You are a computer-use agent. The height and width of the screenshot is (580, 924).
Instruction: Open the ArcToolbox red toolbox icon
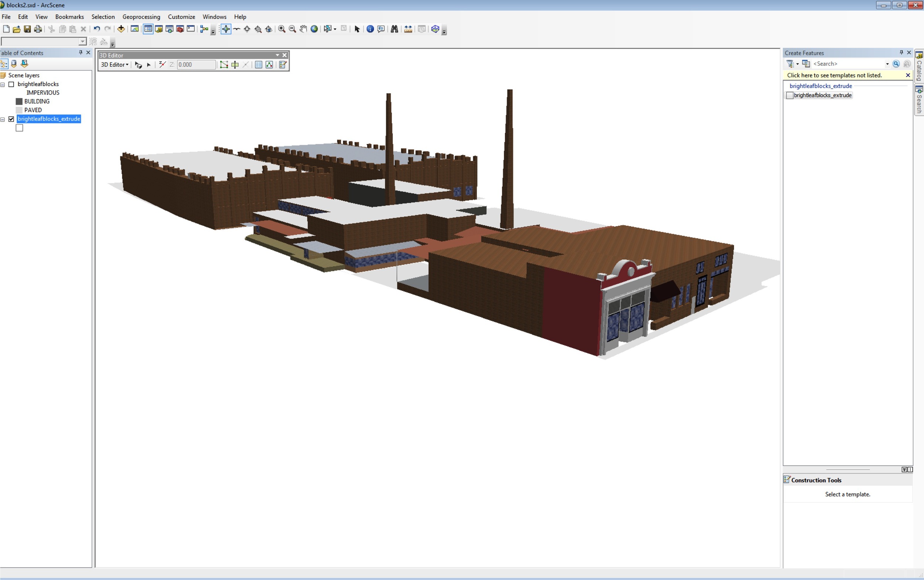pos(180,29)
